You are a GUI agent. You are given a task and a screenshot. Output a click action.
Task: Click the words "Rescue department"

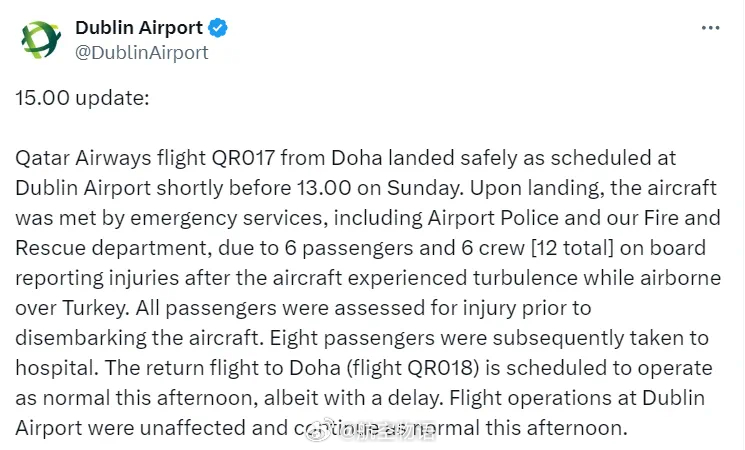pos(111,249)
